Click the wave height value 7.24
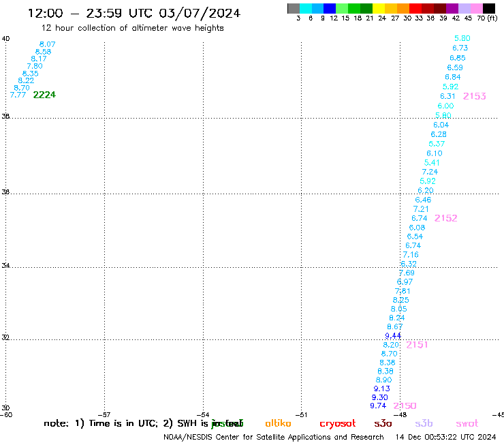 (x=430, y=172)
